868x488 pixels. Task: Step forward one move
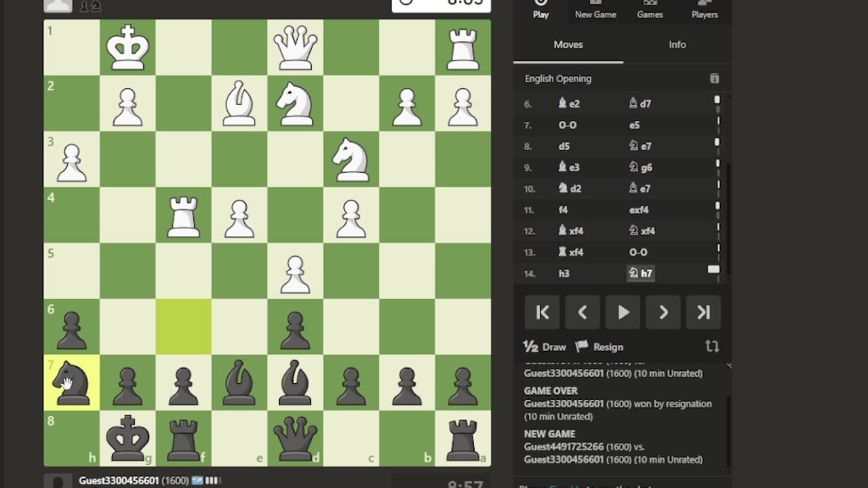click(x=663, y=312)
